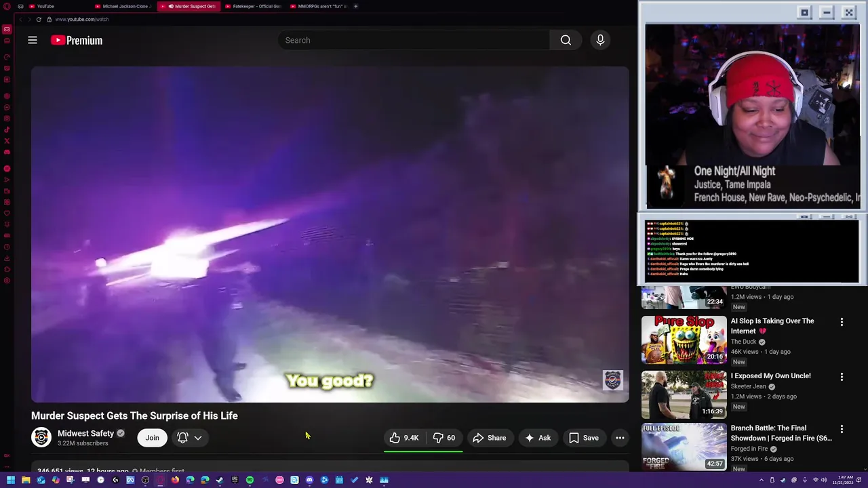Start voice search with microphone icon
This screenshot has height=488, width=868.
pyautogui.click(x=600, y=40)
